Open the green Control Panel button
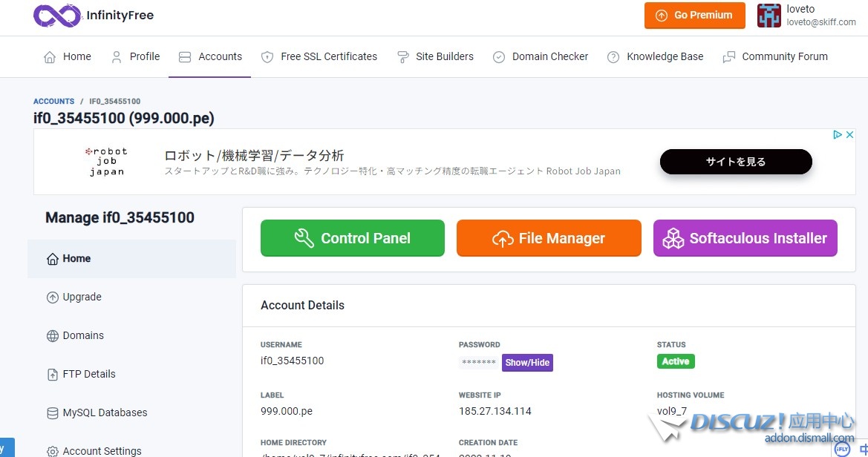This screenshot has width=868, height=457. (x=353, y=238)
